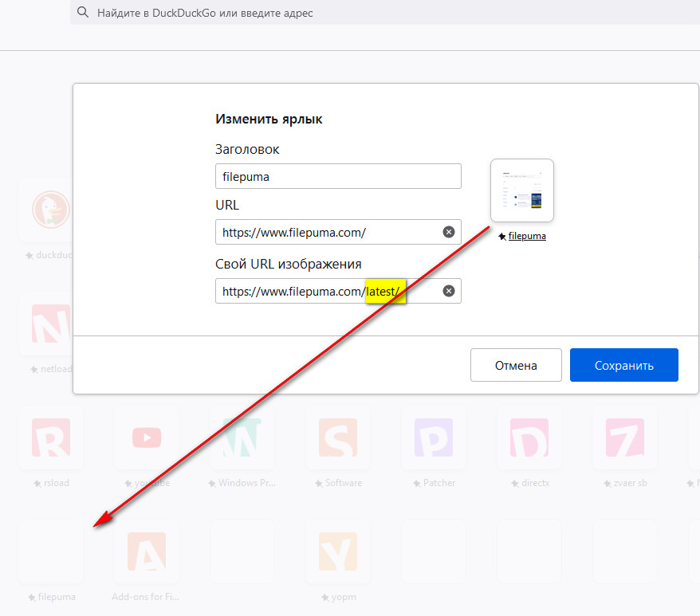The image size is (700, 616).
Task: Open the YouTube shortcut tile
Action: 147,437
